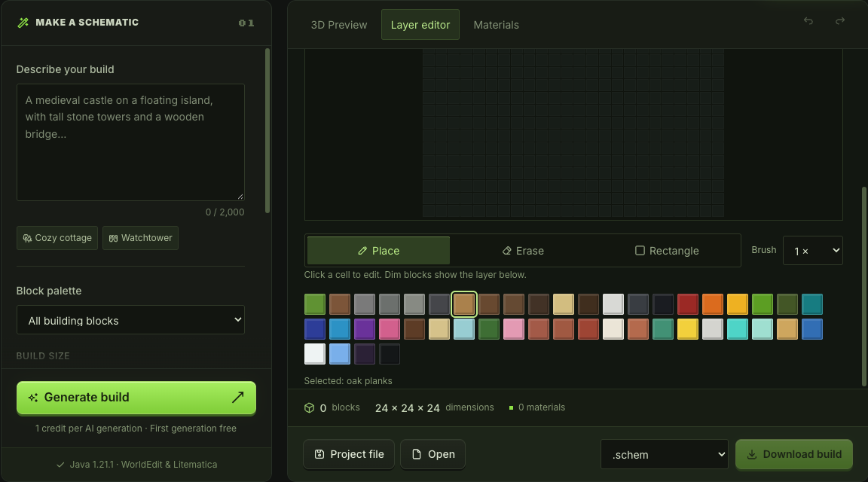Viewport: 868px width, 482px height.
Task: Click the 'BUILD SIZE' heading
Action: pyautogui.click(x=43, y=355)
